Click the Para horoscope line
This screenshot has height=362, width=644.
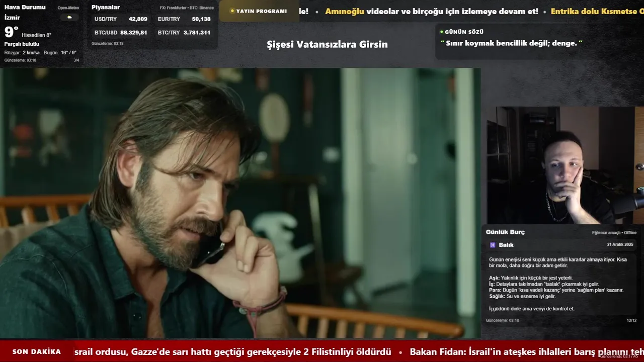[556, 290]
